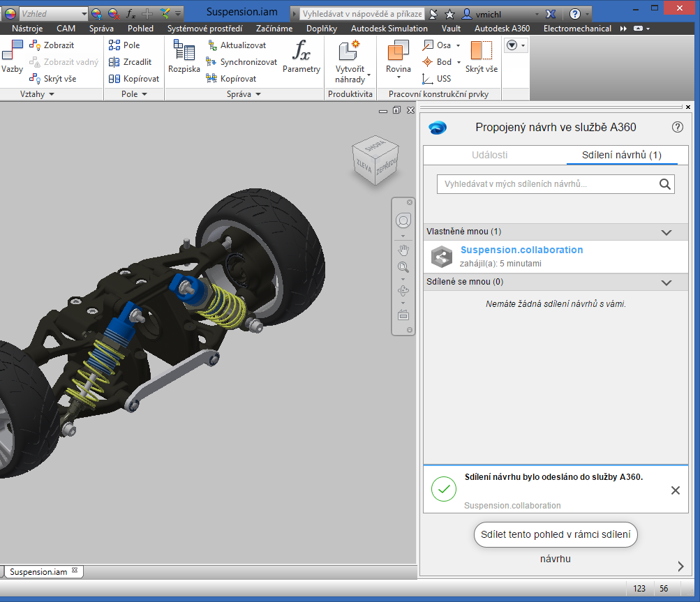Expand more ribbon tabs double arrow
The image size is (700, 602).
623,29
